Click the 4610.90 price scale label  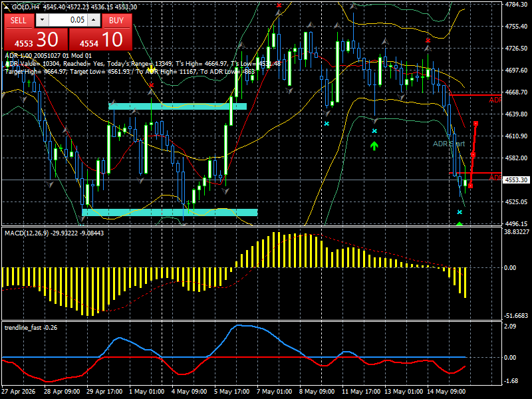(x=516, y=136)
